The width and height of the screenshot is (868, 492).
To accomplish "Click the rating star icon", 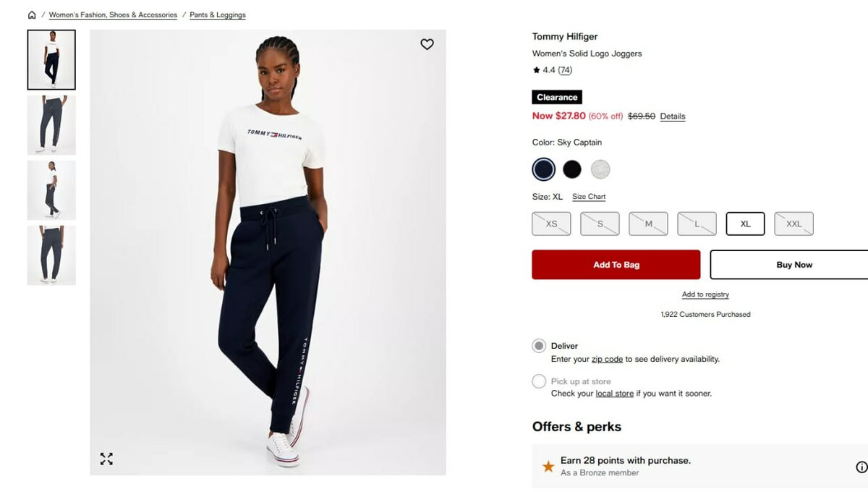I will tap(536, 70).
